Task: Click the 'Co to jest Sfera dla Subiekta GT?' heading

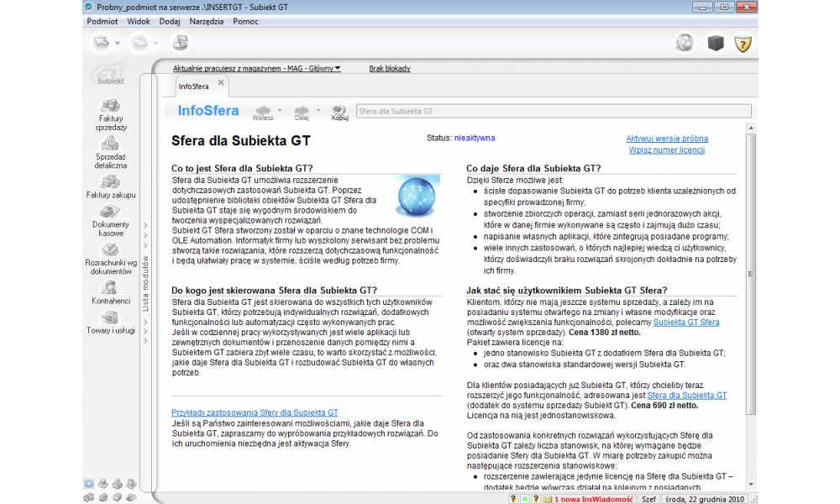Action: (242, 168)
